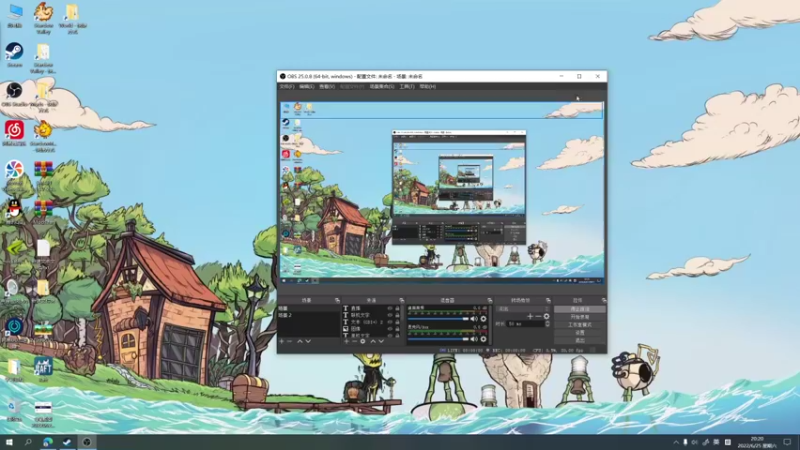Remove the selected scene with the minus icon
The width and height of the screenshot is (800, 450).
(x=290, y=341)
